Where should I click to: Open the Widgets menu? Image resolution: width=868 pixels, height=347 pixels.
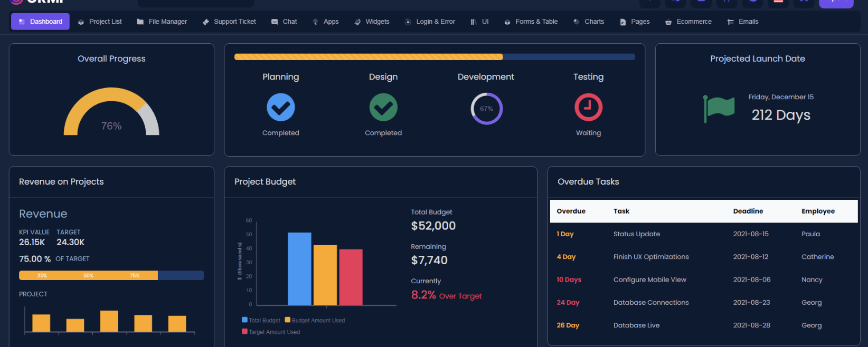pyautogui.click(x=372, y=22)
